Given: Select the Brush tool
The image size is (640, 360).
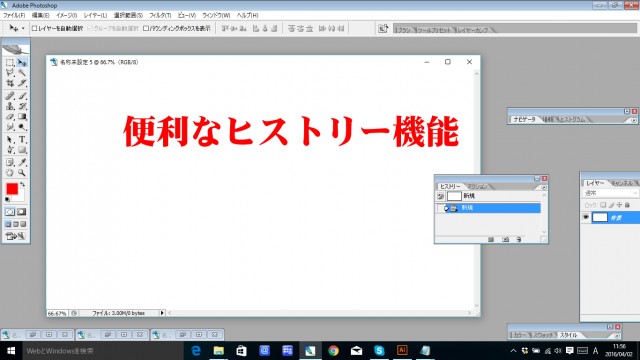Looking at the screenshot, I should pyautogui.click(x=22, y=96).
